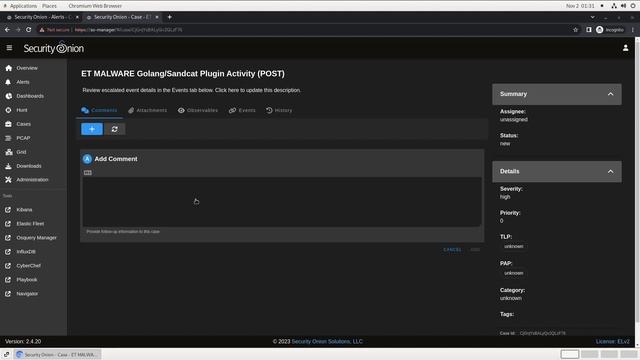
Task: Open the License ELv2 link
Action: coord(613,341)
